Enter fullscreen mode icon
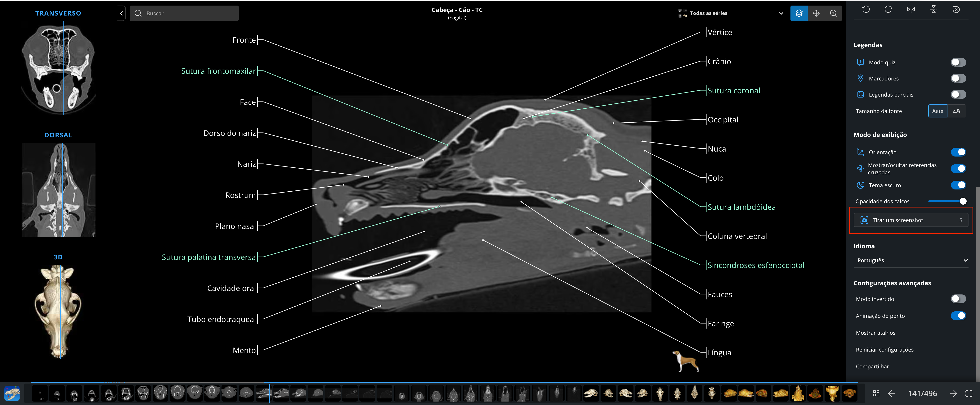 click(x=969, y=393)
